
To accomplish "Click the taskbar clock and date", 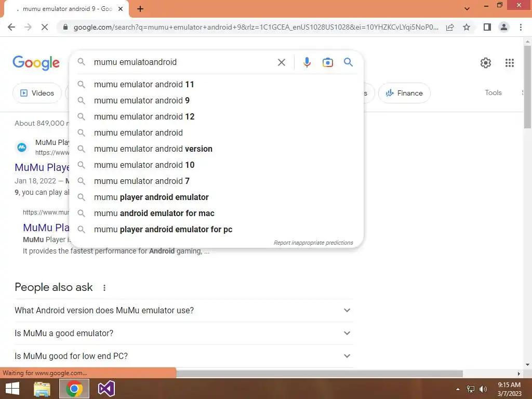I will 509,389.
